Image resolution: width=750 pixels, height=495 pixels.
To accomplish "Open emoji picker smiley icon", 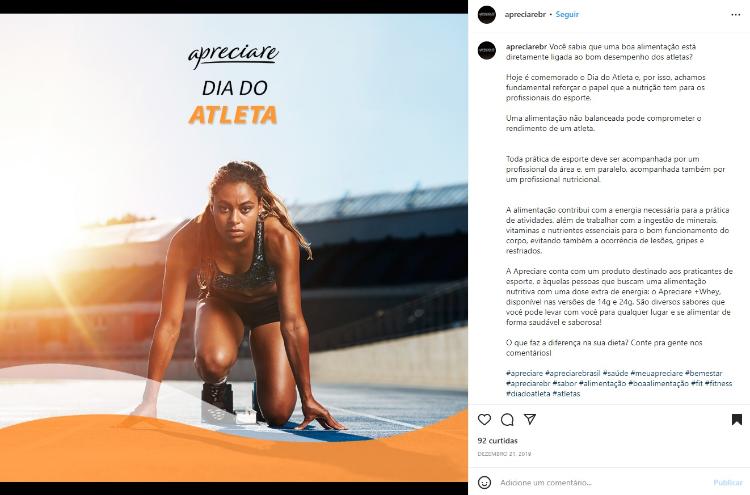I will pyautogui.click(x=484, y=483).
